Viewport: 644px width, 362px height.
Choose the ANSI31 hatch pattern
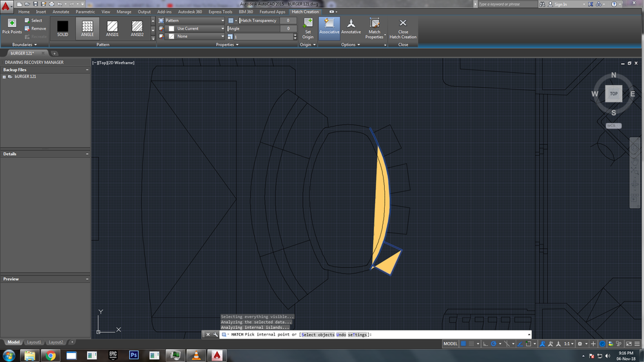point(112,28)
